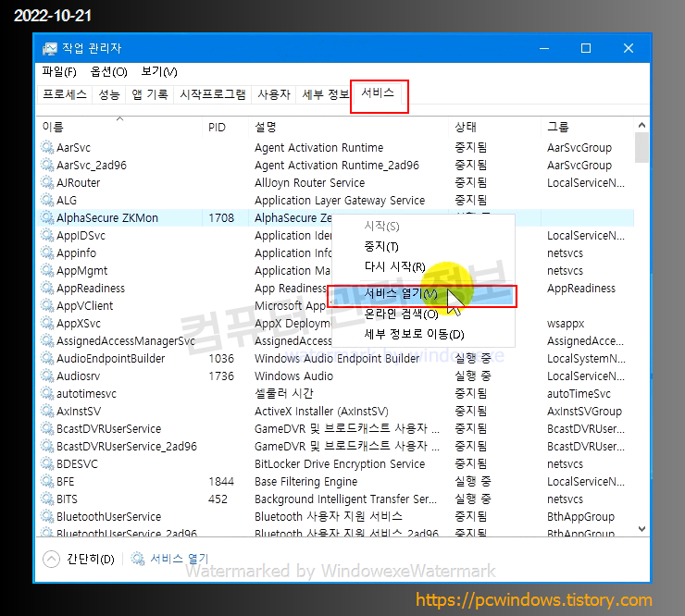Select BitLocker Drive Encryption Service text
This screenshot has width=685, height=616.
point(340,464)
